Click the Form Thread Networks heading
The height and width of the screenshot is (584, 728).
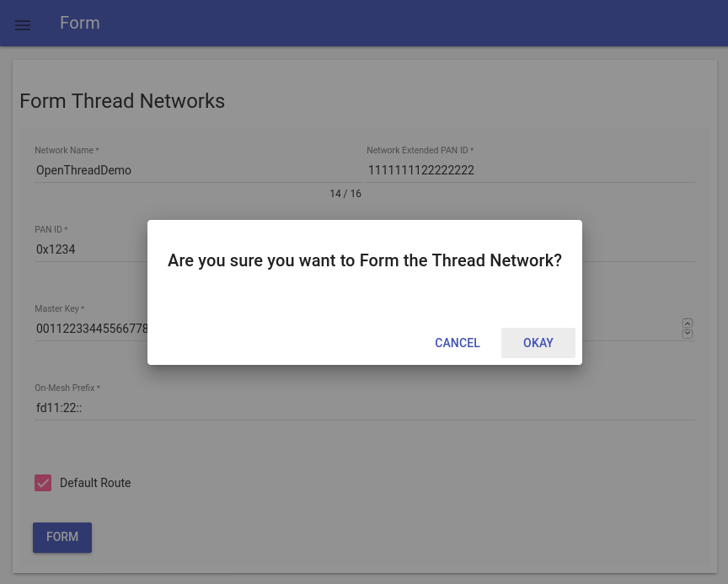click(x=122, y=101)
